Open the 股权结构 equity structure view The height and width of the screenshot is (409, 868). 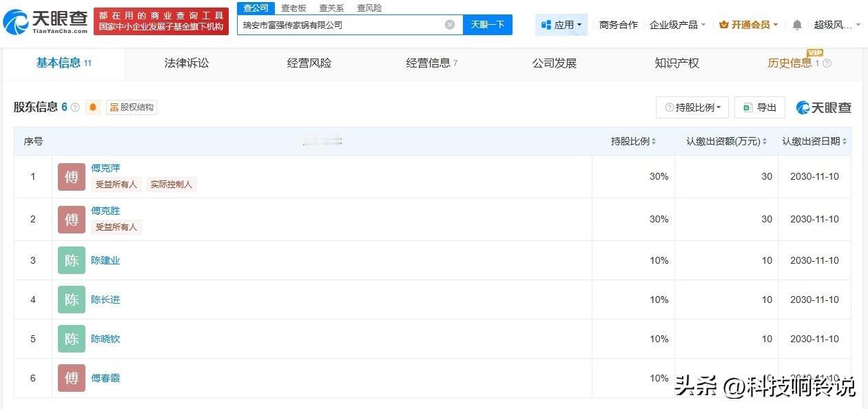pyautogui.click(x=131, y=107)
